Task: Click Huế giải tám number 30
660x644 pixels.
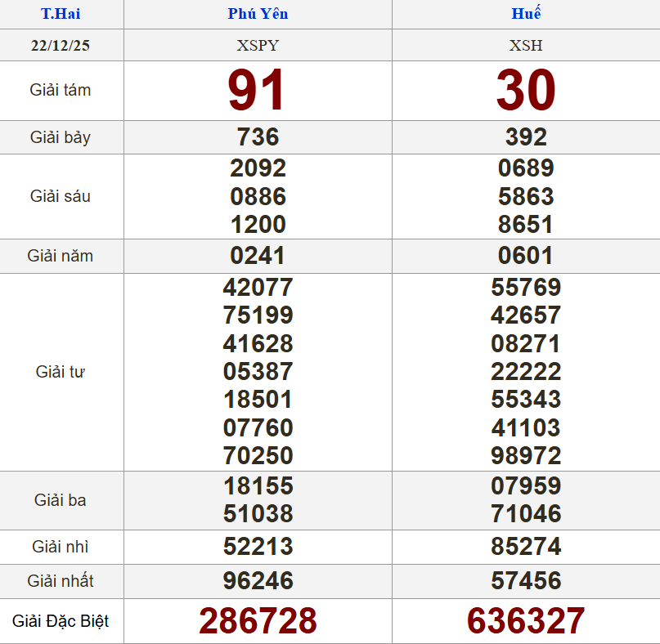Action: tap(526, 90)
